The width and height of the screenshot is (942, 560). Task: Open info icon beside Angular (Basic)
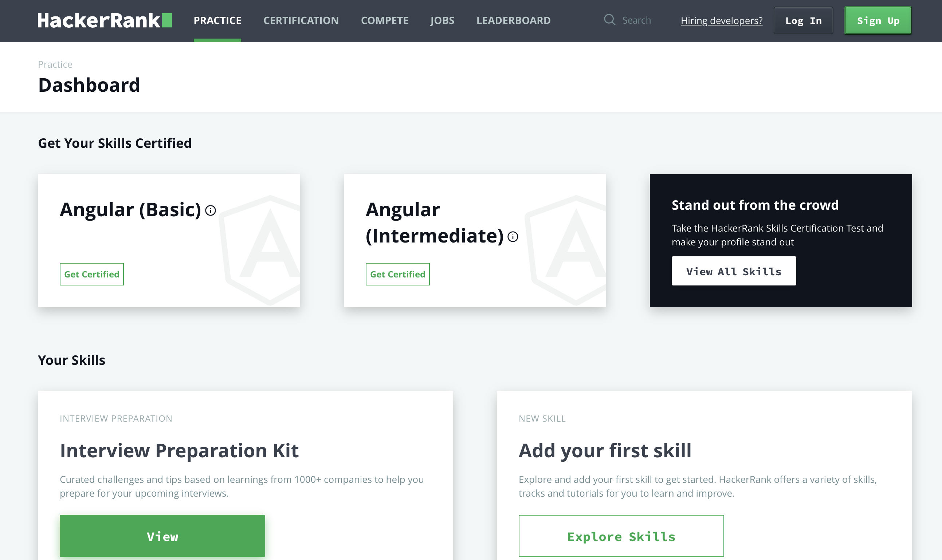click(211, 210)
